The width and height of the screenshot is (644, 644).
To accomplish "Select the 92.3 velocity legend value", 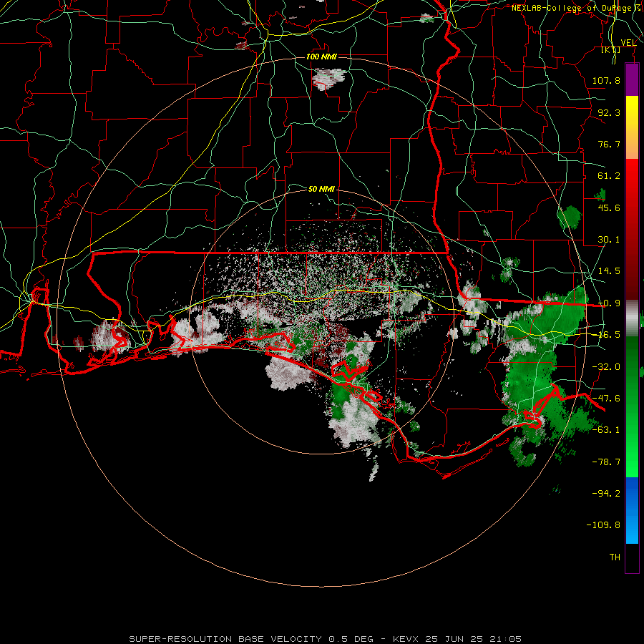I will click(609, 112).
